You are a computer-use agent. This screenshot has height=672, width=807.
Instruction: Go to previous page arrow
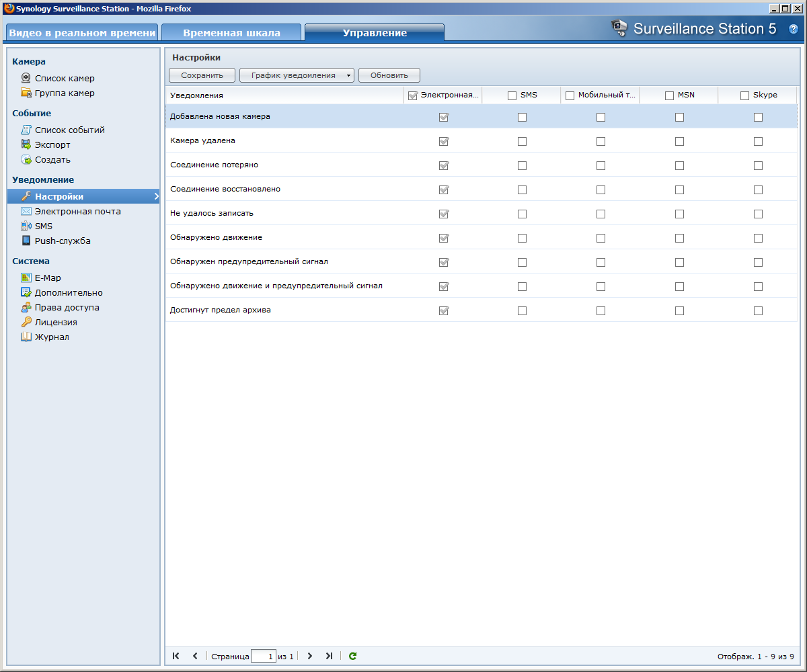point(195,656)
